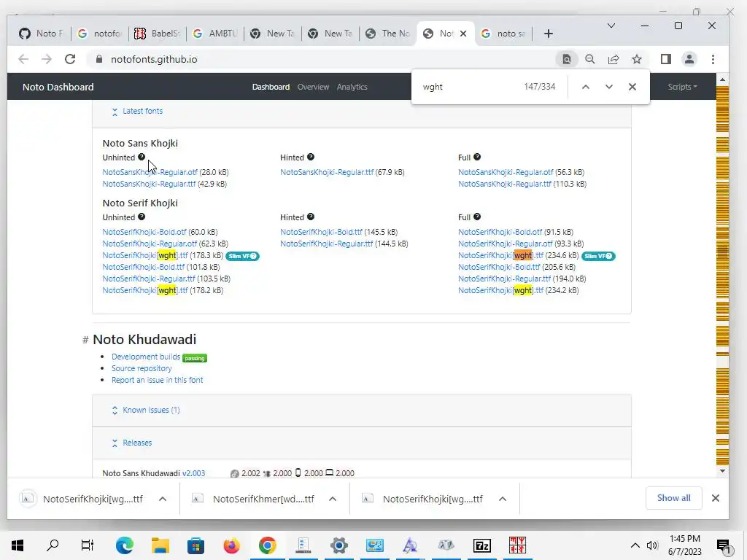The image size is (747, 560).
Task: Click help icon beside Unhinted under Noto Sans Khojki
Action: click(x=142, y=157)
